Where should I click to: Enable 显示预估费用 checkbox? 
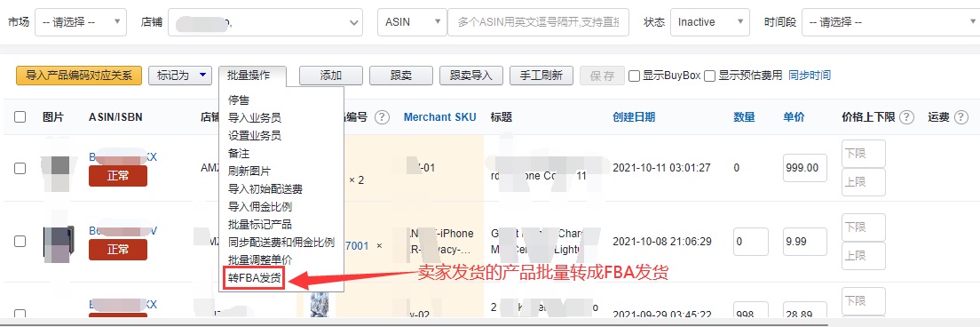[709, 76]
